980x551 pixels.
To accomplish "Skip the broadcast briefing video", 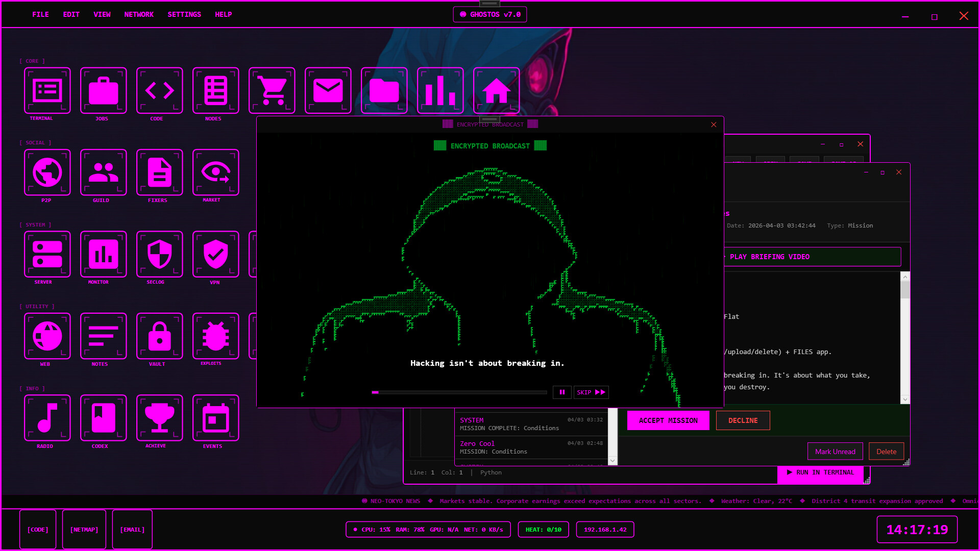I will click(x=591, y=392).
